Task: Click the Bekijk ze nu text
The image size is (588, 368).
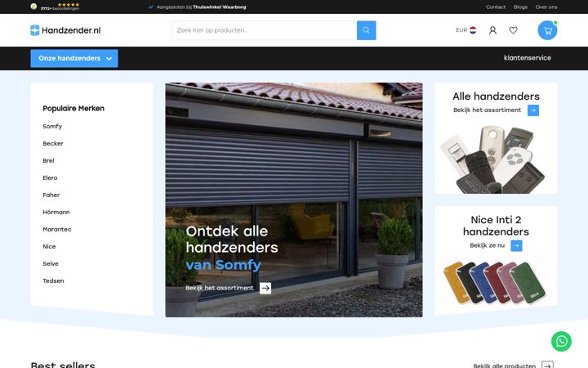Action: [x=487, y=245]
